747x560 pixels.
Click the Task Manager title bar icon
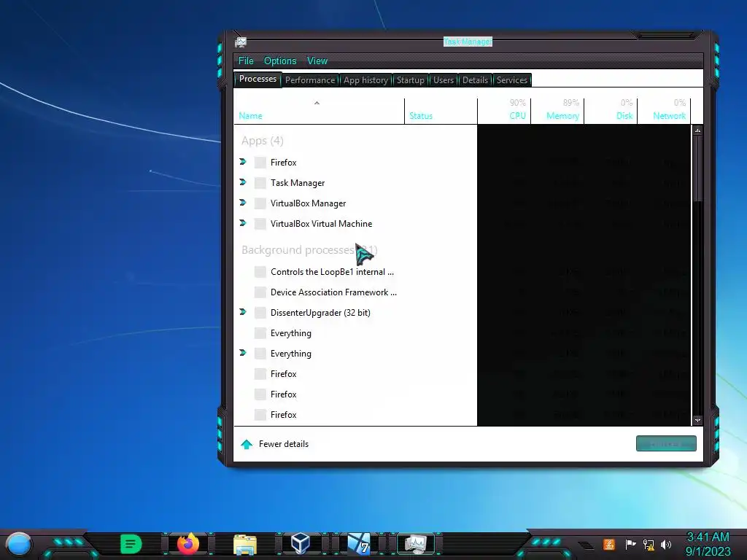coord(241,42)
